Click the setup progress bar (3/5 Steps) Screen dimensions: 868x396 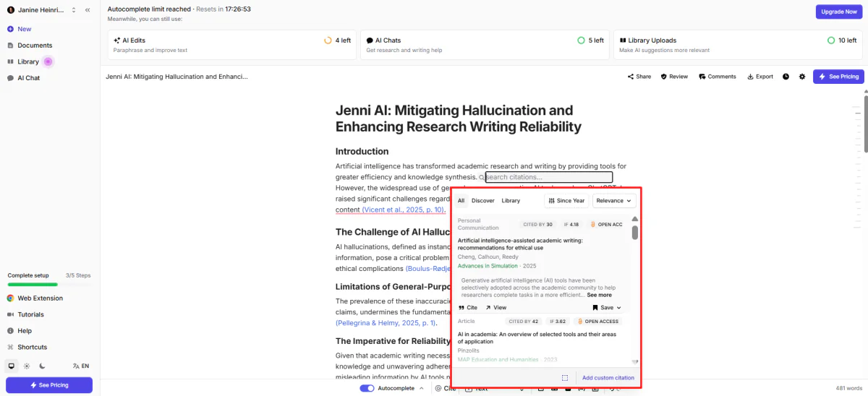click(50, 284)
